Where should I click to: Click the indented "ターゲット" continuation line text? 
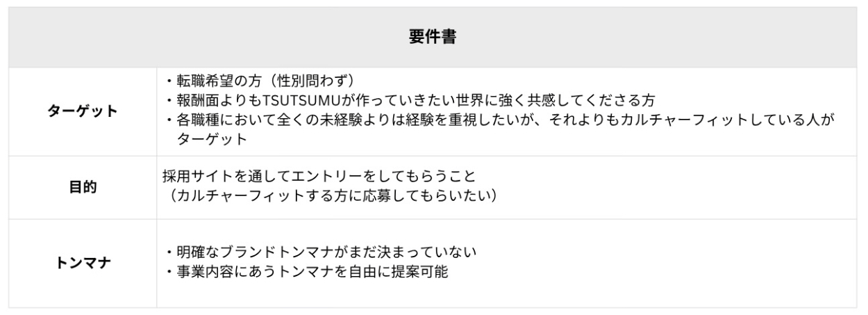click(x=212, y=138)
